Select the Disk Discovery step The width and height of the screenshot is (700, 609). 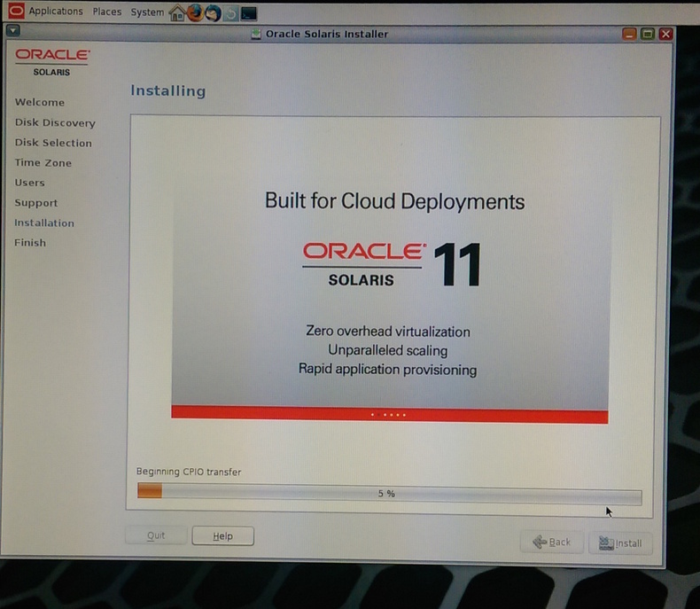pos(55,123)
